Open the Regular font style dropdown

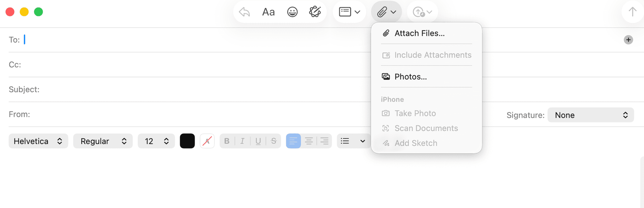103,141
